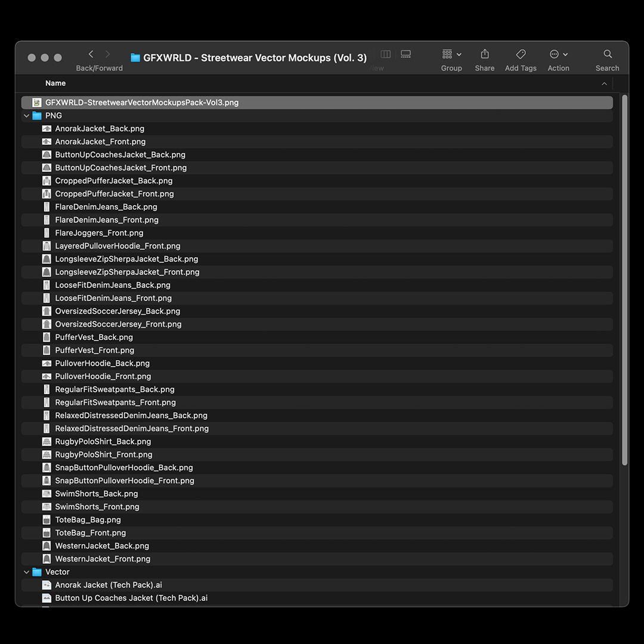Open the Share menu
Viewport: 644px width, 644px height.
pos(485,54)
